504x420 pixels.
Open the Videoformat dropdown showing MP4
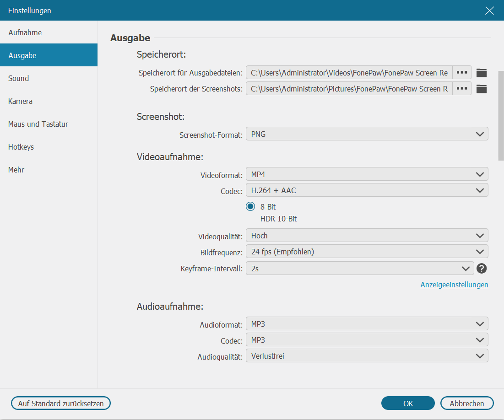pos(367,174)
